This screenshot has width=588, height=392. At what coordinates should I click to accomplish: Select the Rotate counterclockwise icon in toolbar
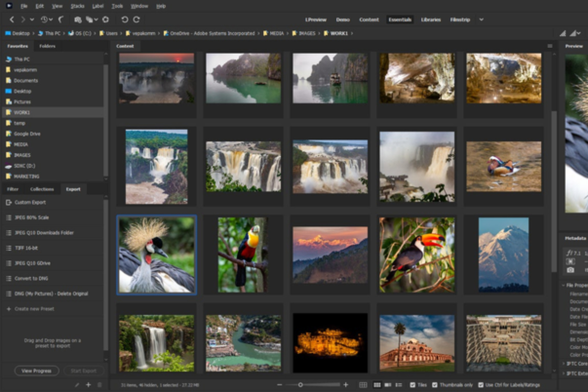[x=125, y=20]
